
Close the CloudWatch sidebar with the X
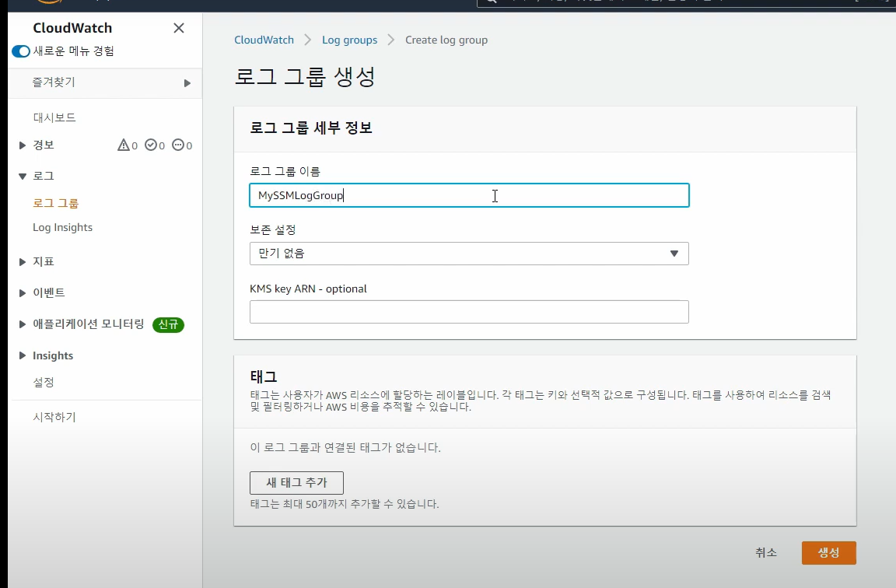point(179,28)
